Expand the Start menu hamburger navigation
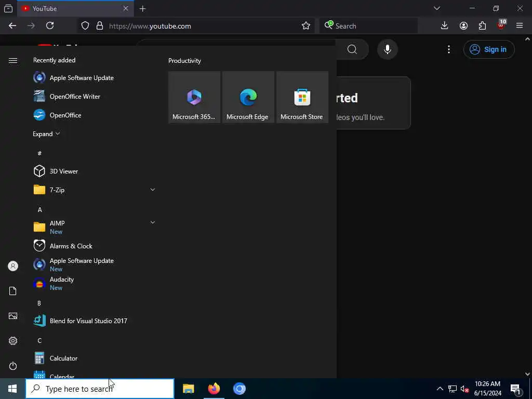Viewport: 532px width, 399px height. (13, 60)
